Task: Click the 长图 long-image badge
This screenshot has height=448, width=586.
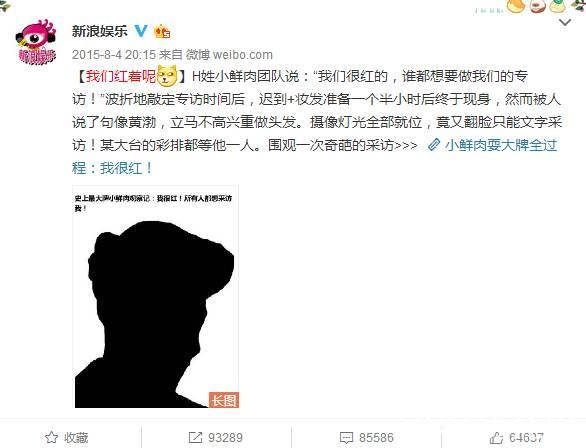Action: pyautogui.click(x=223, y=400)
